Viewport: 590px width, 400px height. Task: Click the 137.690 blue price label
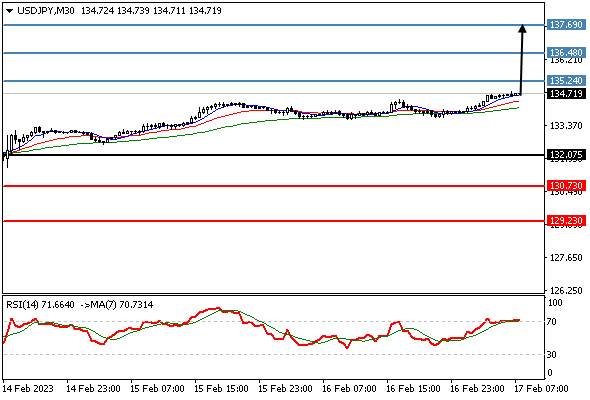coord(566,25)
